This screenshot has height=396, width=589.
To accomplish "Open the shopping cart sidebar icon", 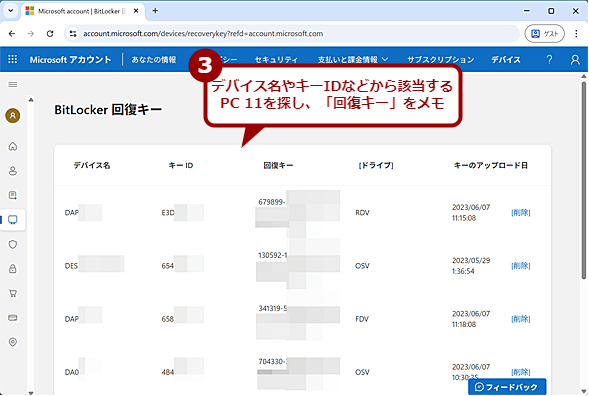I will [13, 293].
